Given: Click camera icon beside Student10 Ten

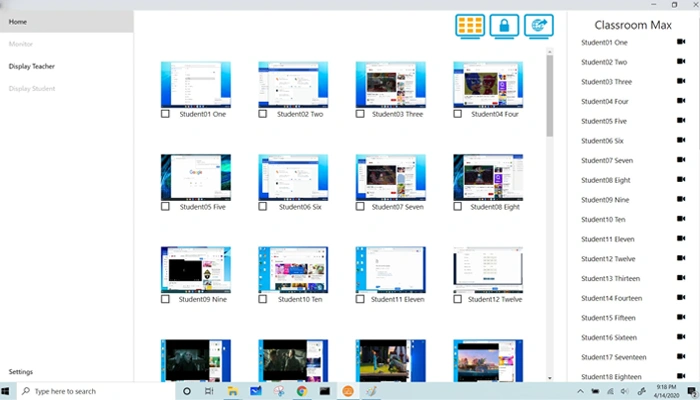Looking at the screenshot, I should [x=681, y=219].
